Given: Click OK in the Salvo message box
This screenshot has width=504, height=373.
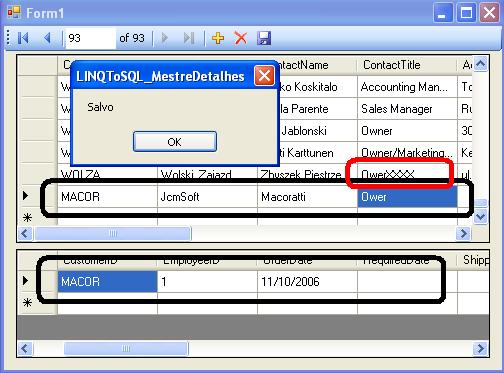Looking at the screenshot, I should [175, 142].
